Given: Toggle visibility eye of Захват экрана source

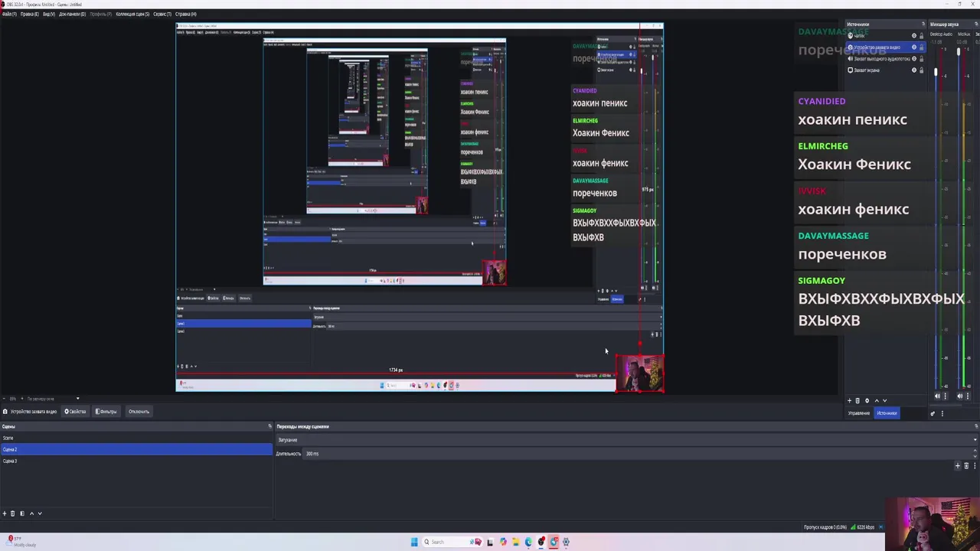Looking at the screenshot, I should pyautogui.click(x=913, y=70).
